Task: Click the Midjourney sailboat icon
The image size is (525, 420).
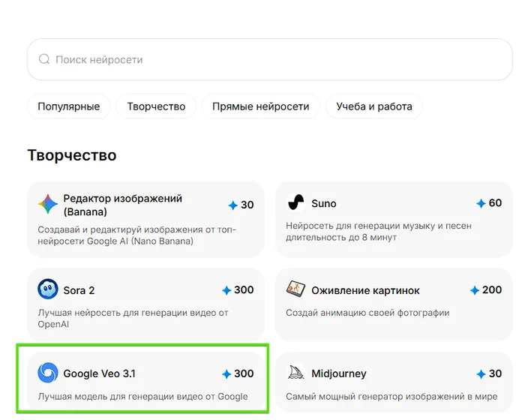Action: pos(296,373)
